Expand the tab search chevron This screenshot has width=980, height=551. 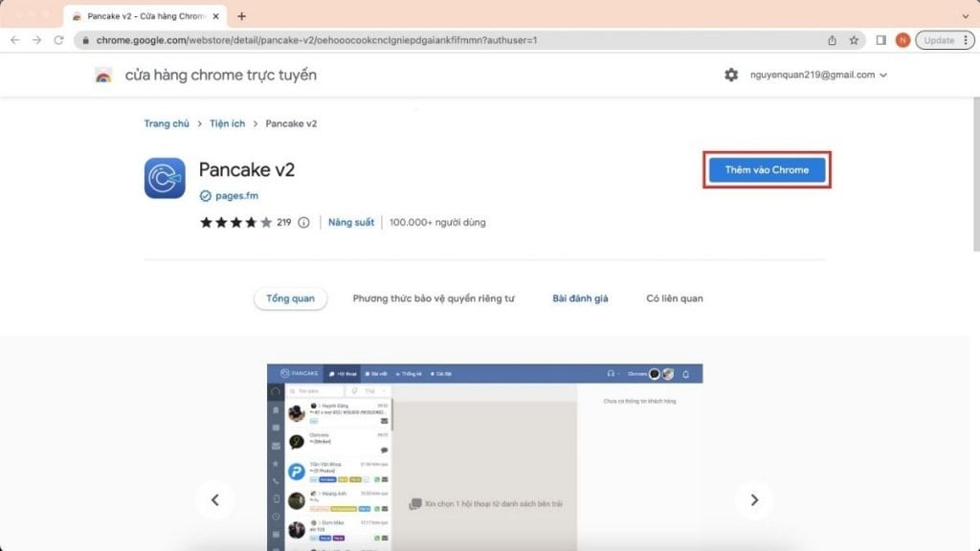(966, 16)
